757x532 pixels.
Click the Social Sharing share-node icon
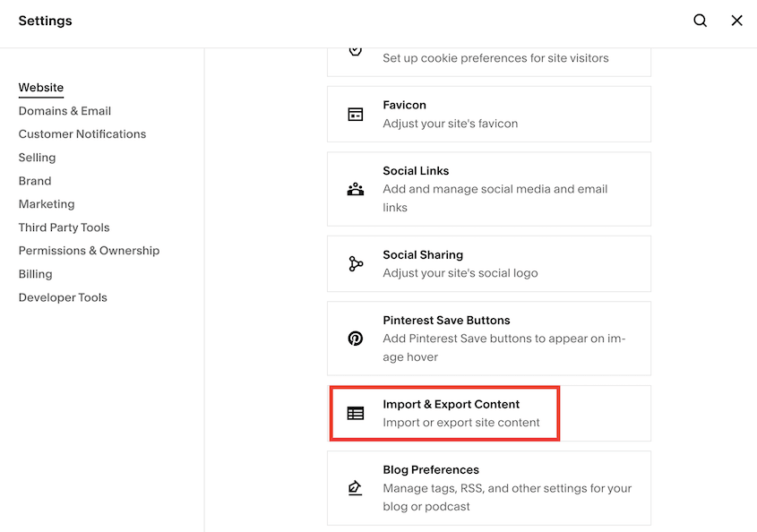[x=356, y=263]
